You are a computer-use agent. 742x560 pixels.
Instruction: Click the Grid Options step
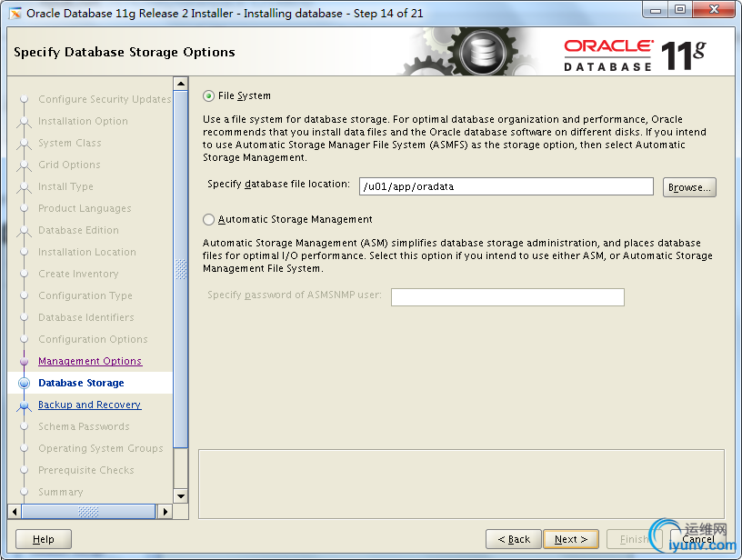pyautogui.click(x=69, y=165)
